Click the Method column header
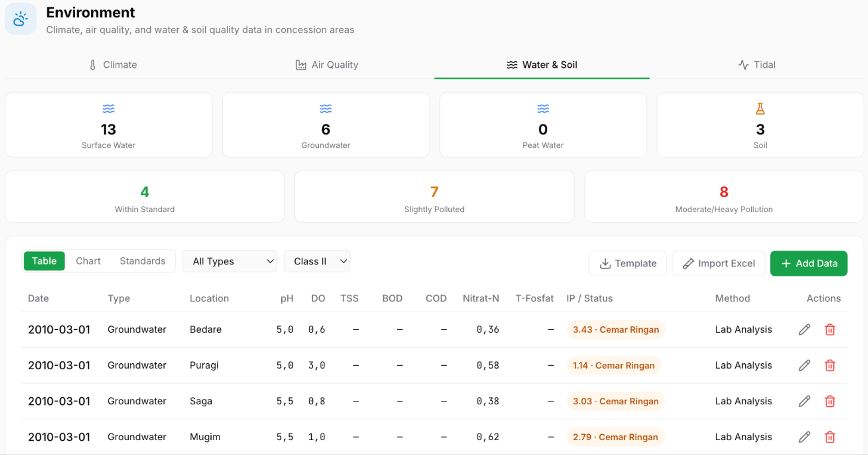 pyautogui.click(x=733, y=298)
